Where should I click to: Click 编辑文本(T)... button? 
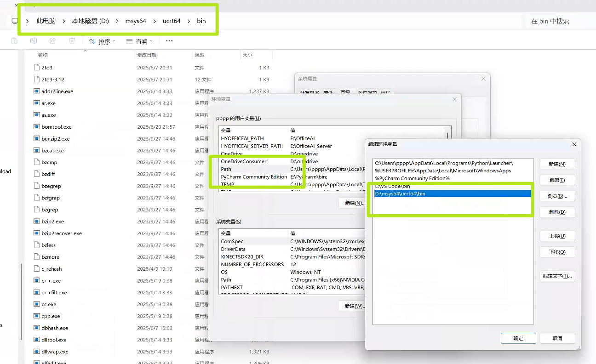point(557,276)
